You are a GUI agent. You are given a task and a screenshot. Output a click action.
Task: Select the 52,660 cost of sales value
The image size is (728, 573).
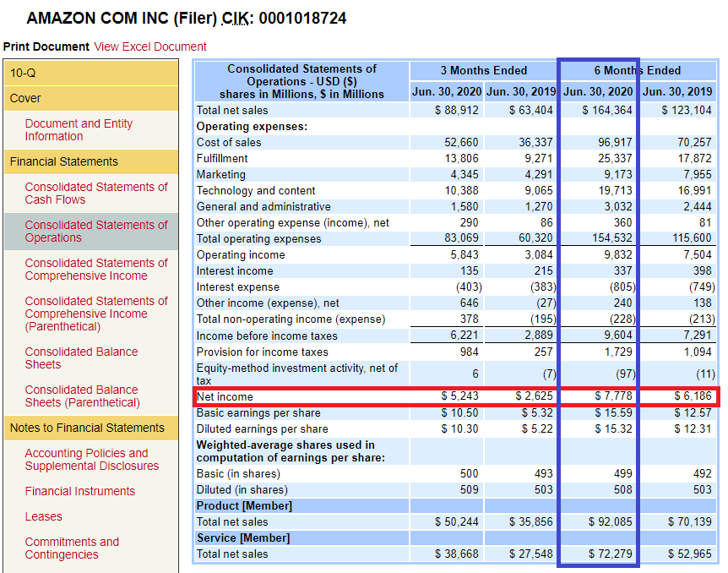pyautogui.click(x=461, y=142)
